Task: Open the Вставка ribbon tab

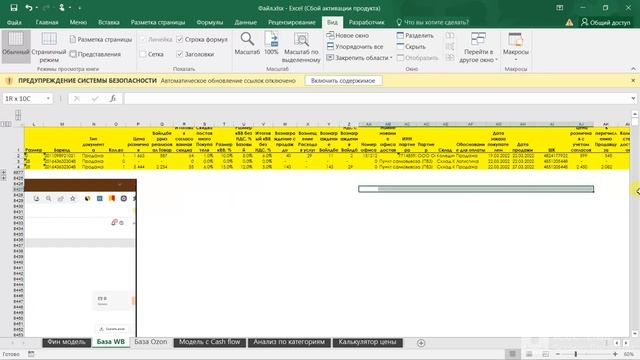Action: (109, 22)
